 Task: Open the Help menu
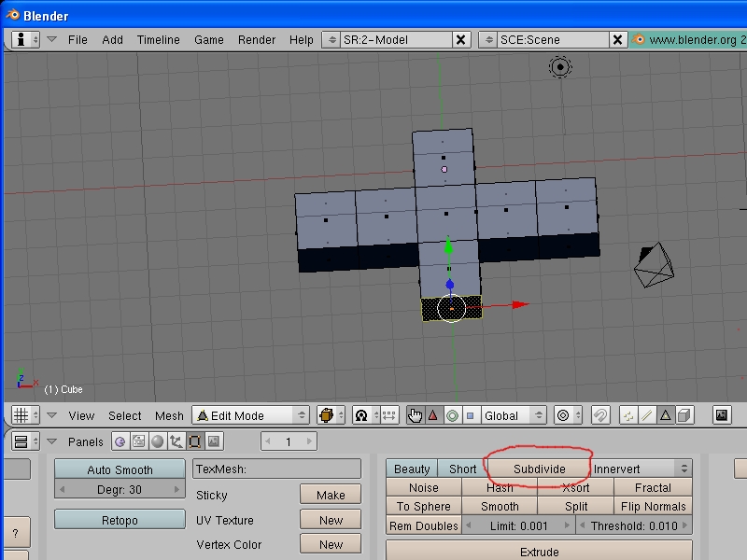click(301, 39)
